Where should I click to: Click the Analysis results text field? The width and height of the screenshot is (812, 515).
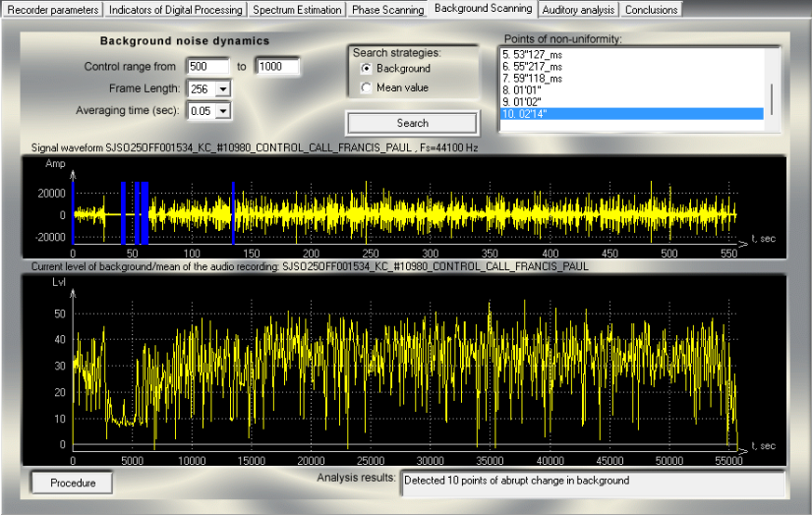(592, 482)
